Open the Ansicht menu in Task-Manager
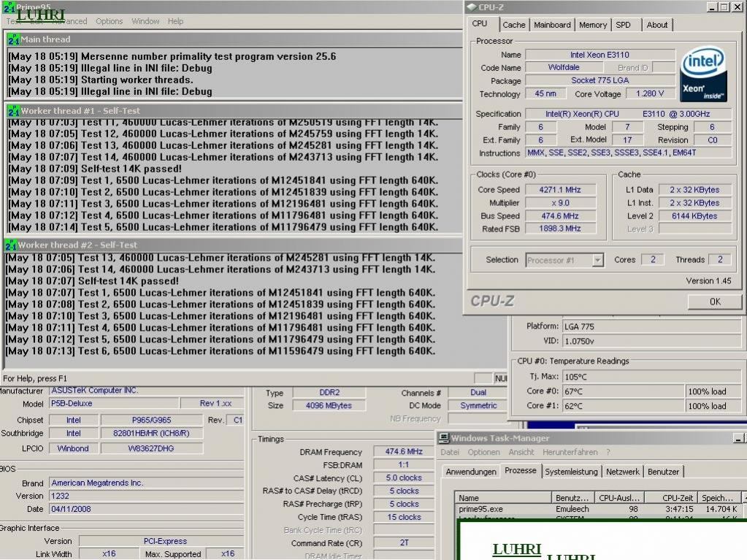 tap(521, 452)
